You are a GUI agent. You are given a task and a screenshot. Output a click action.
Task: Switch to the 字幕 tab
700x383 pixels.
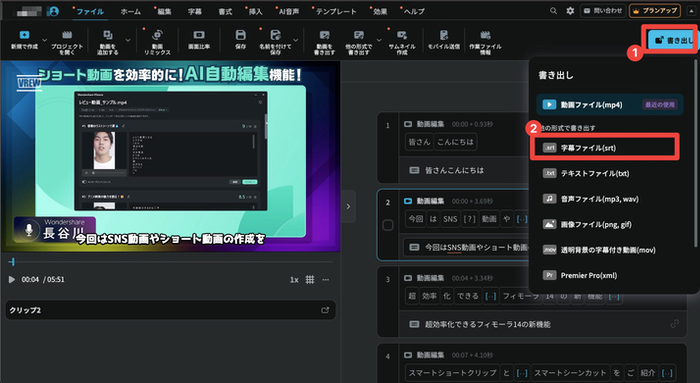click(195, 12)
